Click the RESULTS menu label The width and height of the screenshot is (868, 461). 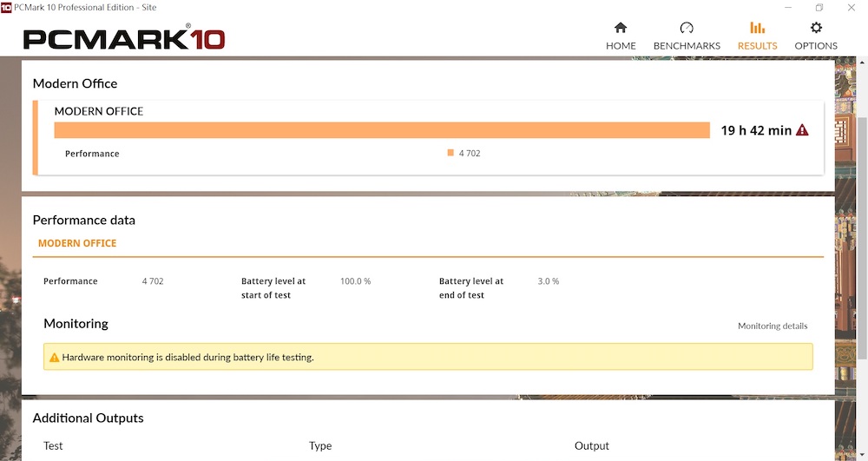(x=757, y=46)
